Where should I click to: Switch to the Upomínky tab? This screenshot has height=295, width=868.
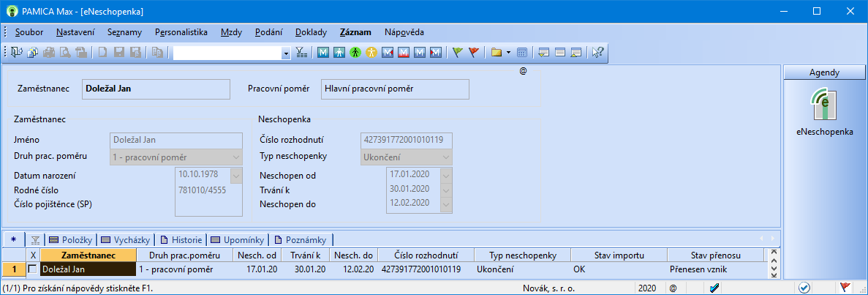point(239,239)
